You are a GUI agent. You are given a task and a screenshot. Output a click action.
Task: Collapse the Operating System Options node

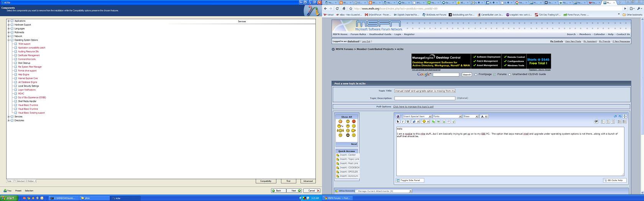click(x=9, y=40)
